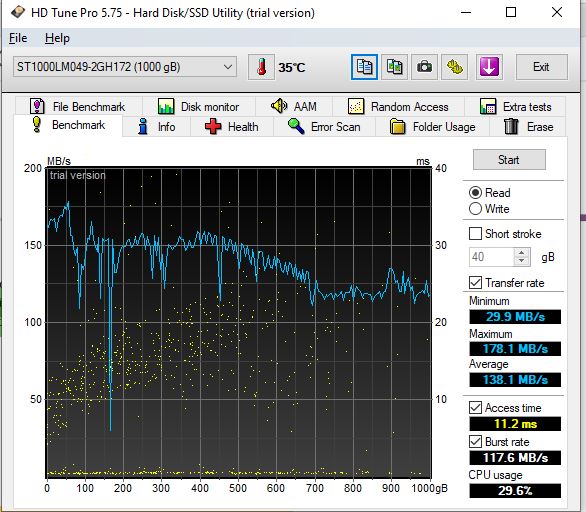Click the Start benchmark button
The image size is (586, 512).
pyautogui.click(x=509, y=160)
